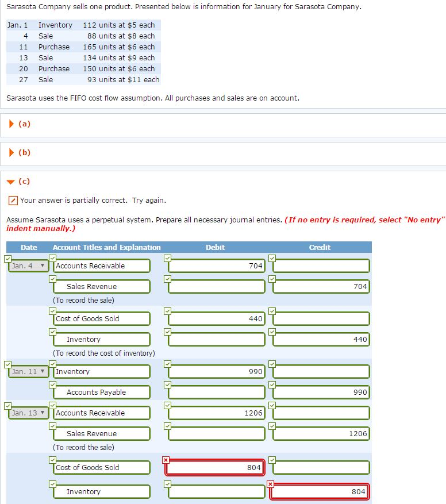446x504 pixels.
Task: Click the green check icon on Accounts Payable field
Action: pyautogui.click(x=52, y=384)
